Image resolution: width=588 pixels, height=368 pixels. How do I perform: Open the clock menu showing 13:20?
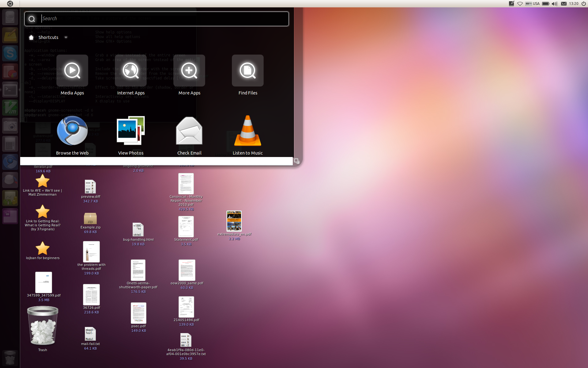click(x=574, y=4)
